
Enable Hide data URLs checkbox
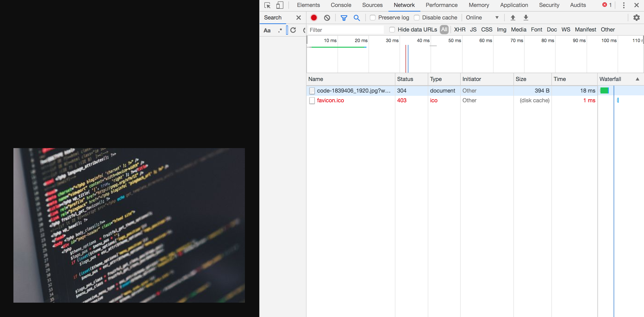(x=392, y=30)
